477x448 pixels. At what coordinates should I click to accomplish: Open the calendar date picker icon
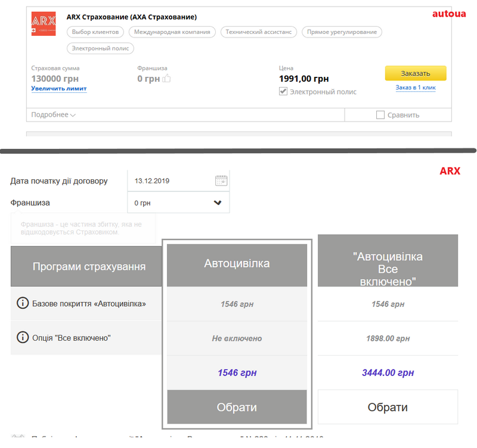pos(221,181)
